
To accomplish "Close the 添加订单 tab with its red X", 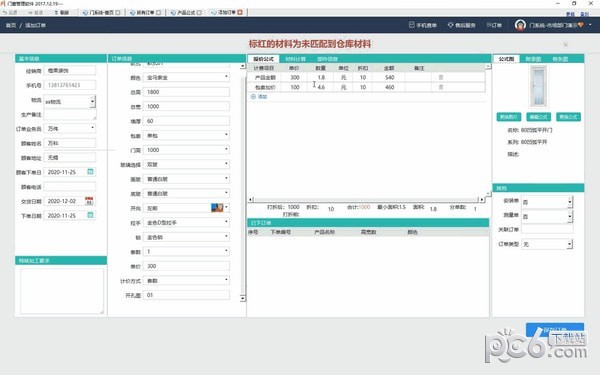I will point(240,13).
